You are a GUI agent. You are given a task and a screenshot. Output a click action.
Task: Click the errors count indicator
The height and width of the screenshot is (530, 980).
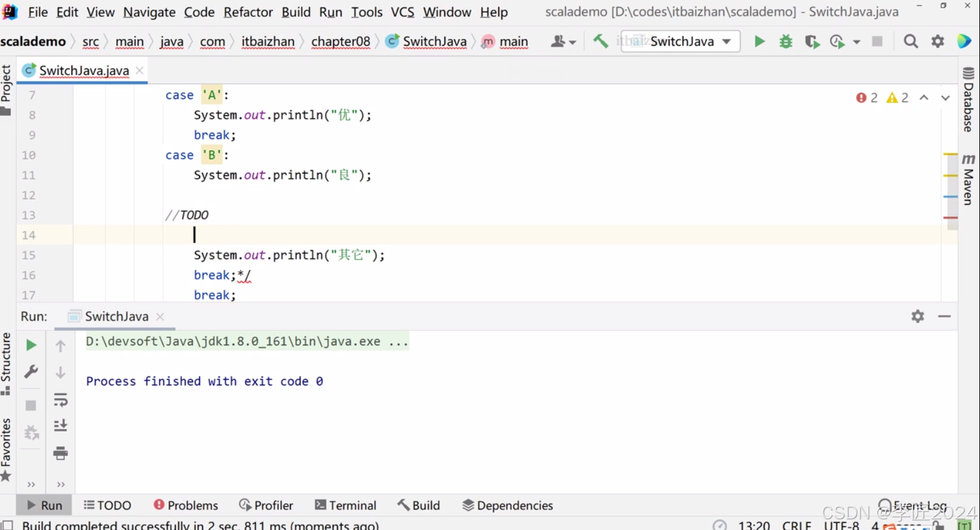(x=867, y=98)
